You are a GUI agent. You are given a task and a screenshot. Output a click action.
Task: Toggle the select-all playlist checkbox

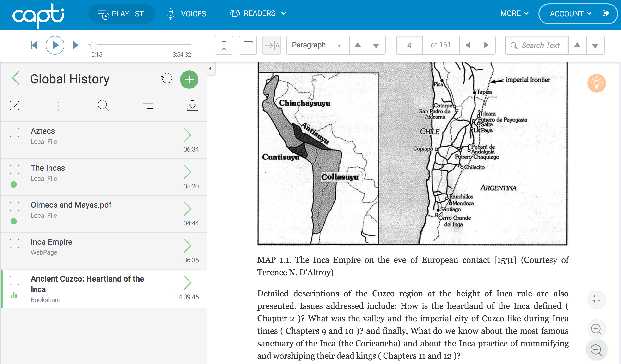click(x=15, y=106)
